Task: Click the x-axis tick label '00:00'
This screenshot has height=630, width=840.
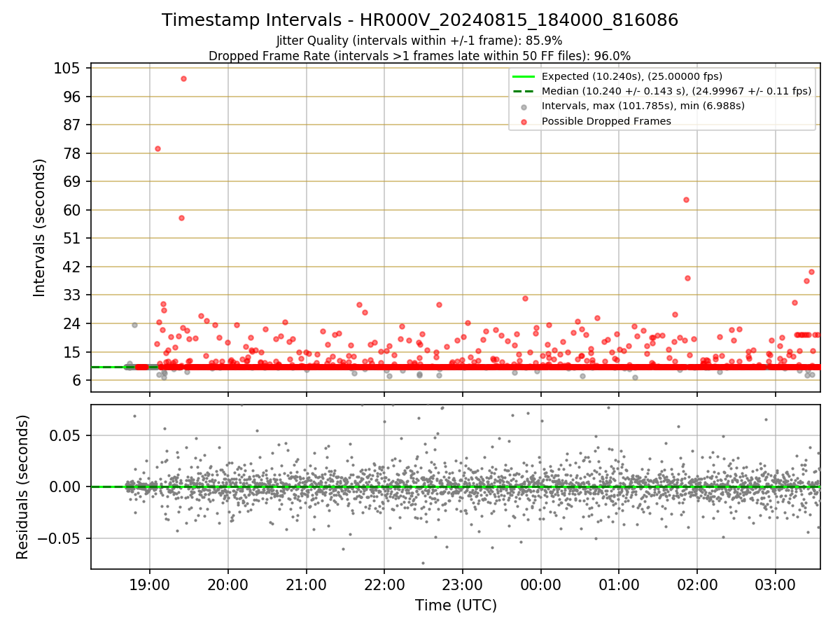Action: [x=541, y=584]
